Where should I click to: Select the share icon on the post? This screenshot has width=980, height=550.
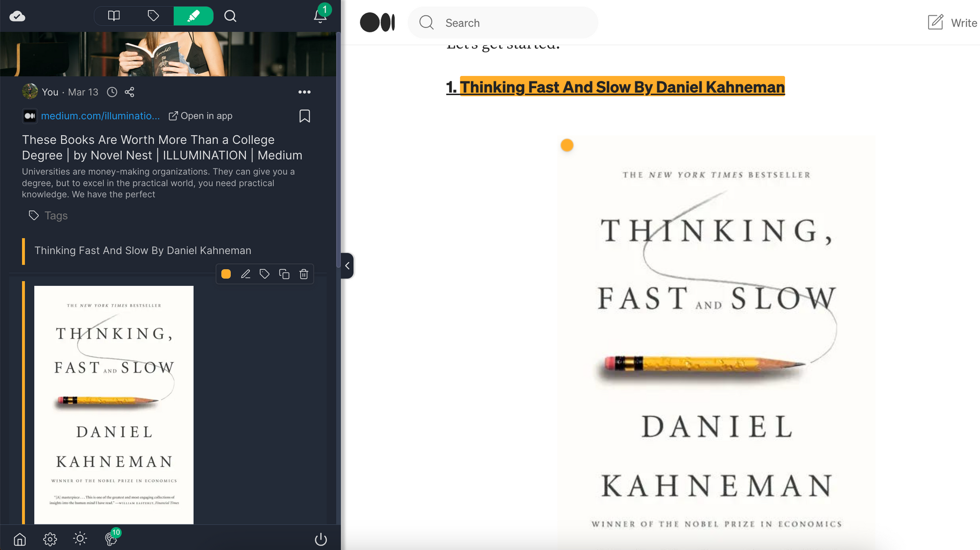[129, 92]
